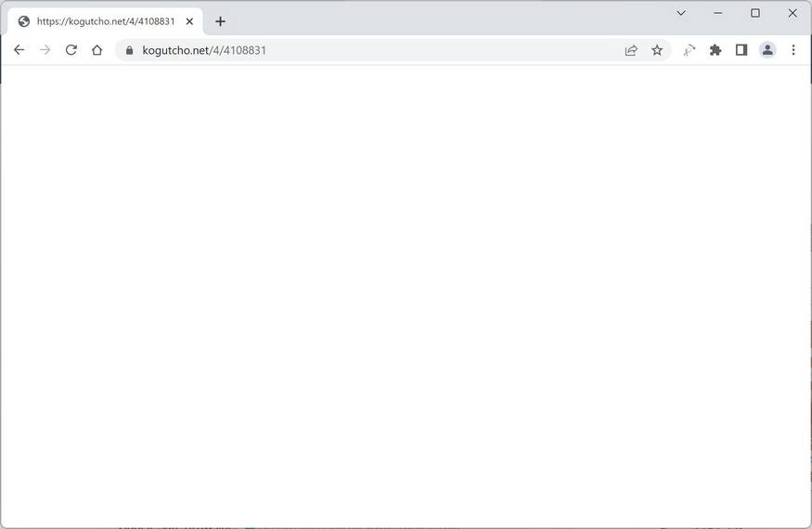Maximize the browser window
The width and height of the screenshot is (812, 529).
click(x=755, y=13)
